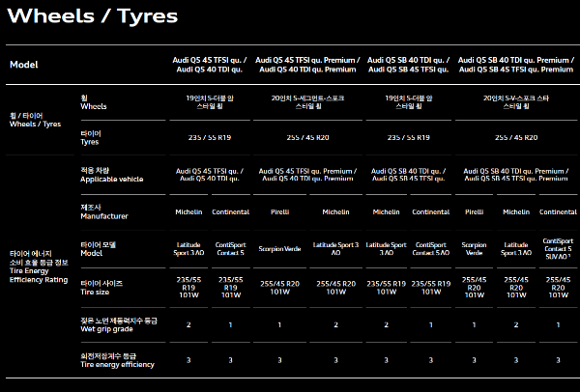Click tire energy efficiency '3' under ContiSport Contact 5 SUV AO
The width and height of the screenshot is (580, 392).
tap(558, 360)
